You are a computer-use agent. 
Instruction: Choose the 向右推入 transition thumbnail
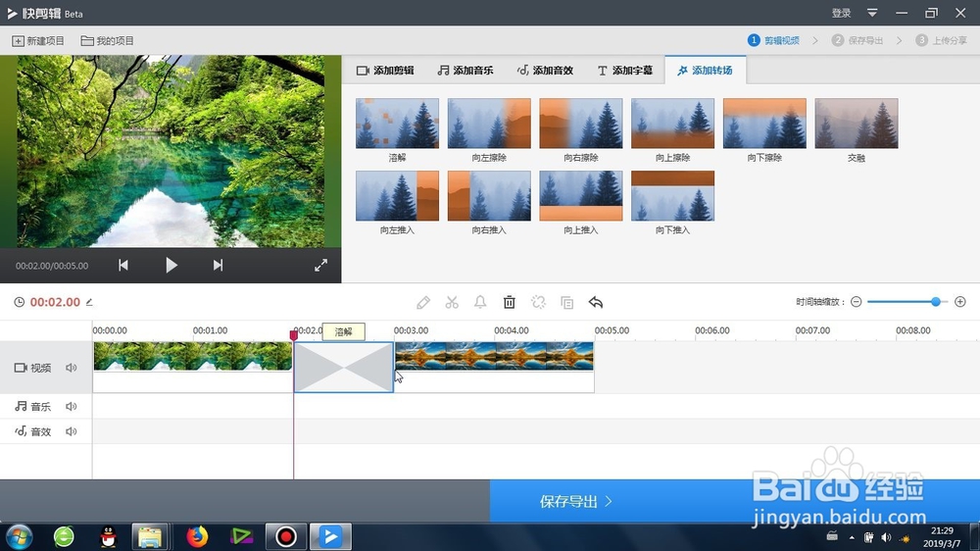click(489, 196)
